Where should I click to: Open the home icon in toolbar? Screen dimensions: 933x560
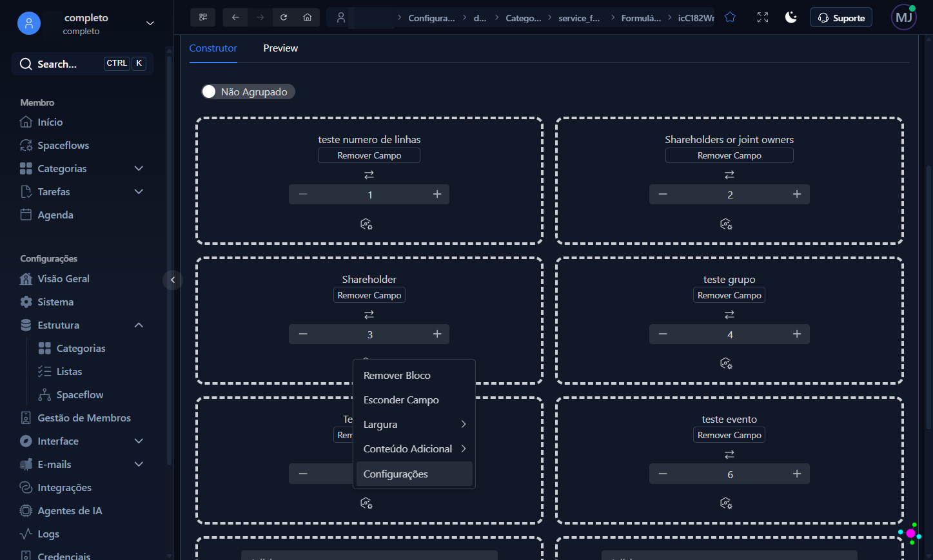pyautogui.click(x=308, y=17)
